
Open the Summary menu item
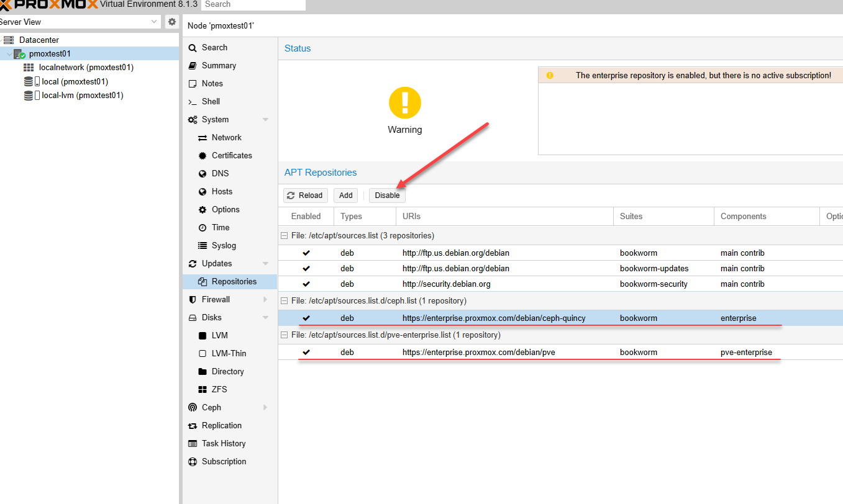pyautogui.click(x=219, y=66)
